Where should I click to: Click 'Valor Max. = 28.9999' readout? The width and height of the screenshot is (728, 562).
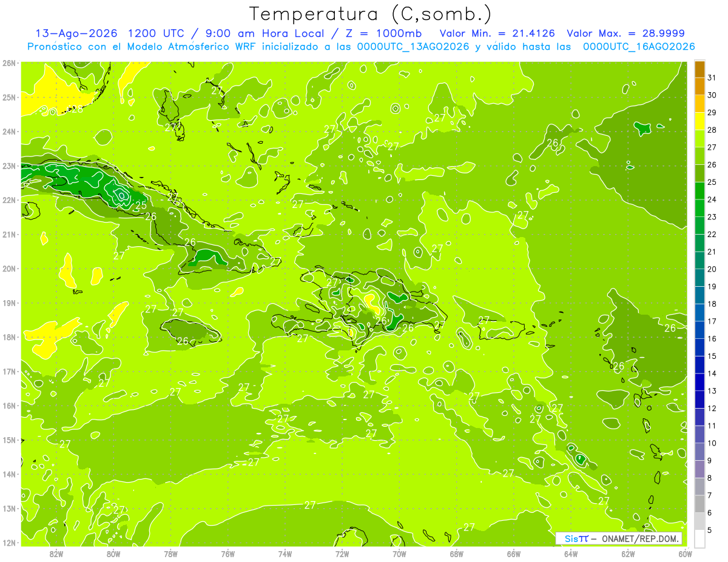click(626, 33)
